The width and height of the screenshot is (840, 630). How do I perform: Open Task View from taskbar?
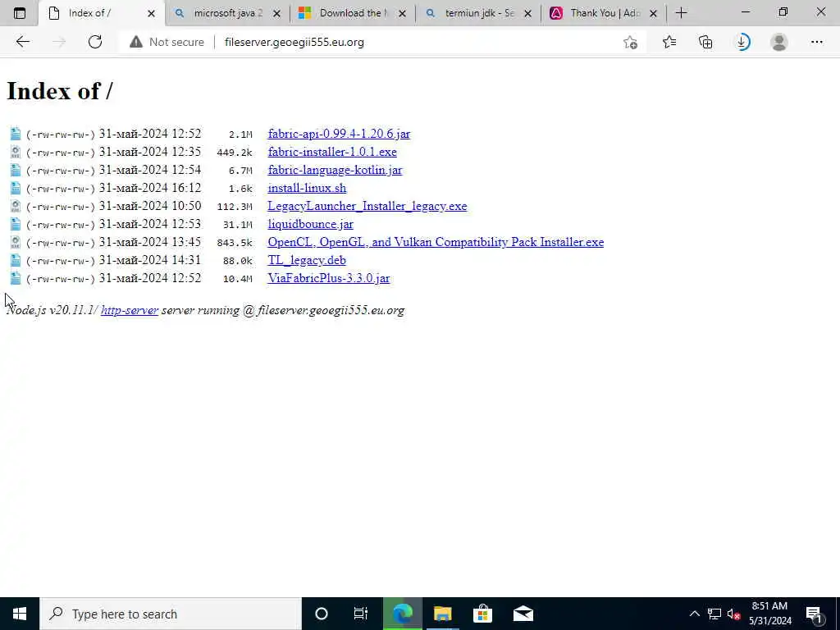pos(361,614)
